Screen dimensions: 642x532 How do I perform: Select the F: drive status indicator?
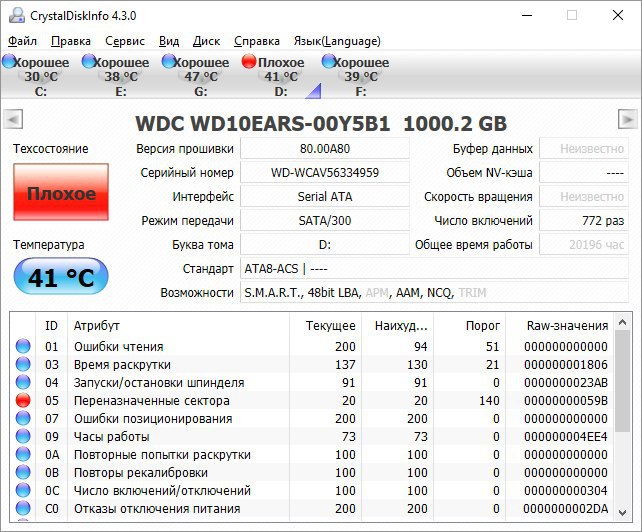coord(328,62)
